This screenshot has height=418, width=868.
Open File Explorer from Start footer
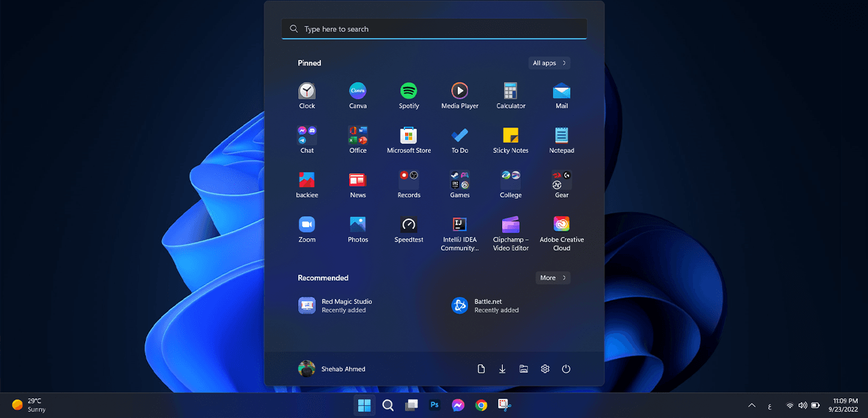pos(523,368)
